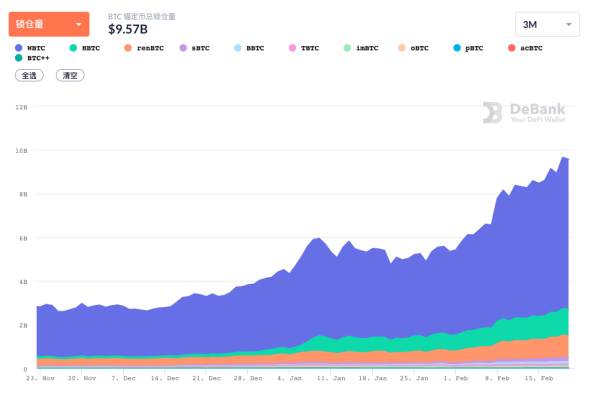Click the DeBank logo watermark
The width and height of the screenshot is (590, 397).
(524, 113)
